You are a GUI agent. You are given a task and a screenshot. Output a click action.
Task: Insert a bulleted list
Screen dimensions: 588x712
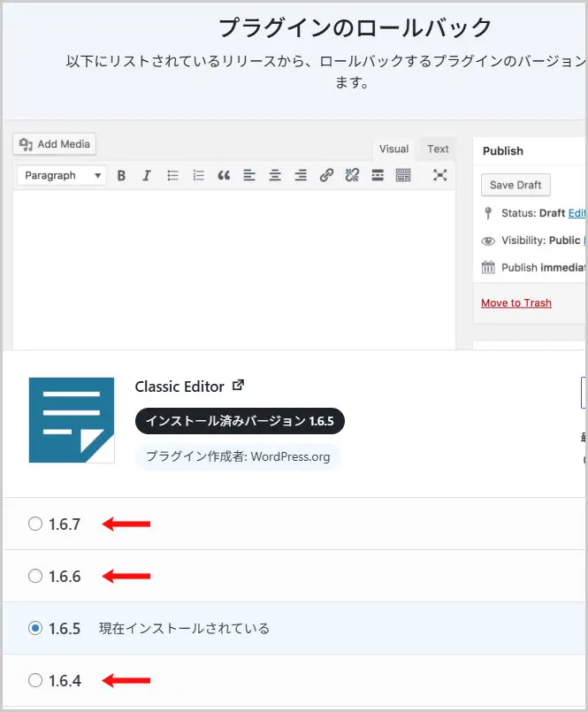pyautogui.click(x=172, y=175)
